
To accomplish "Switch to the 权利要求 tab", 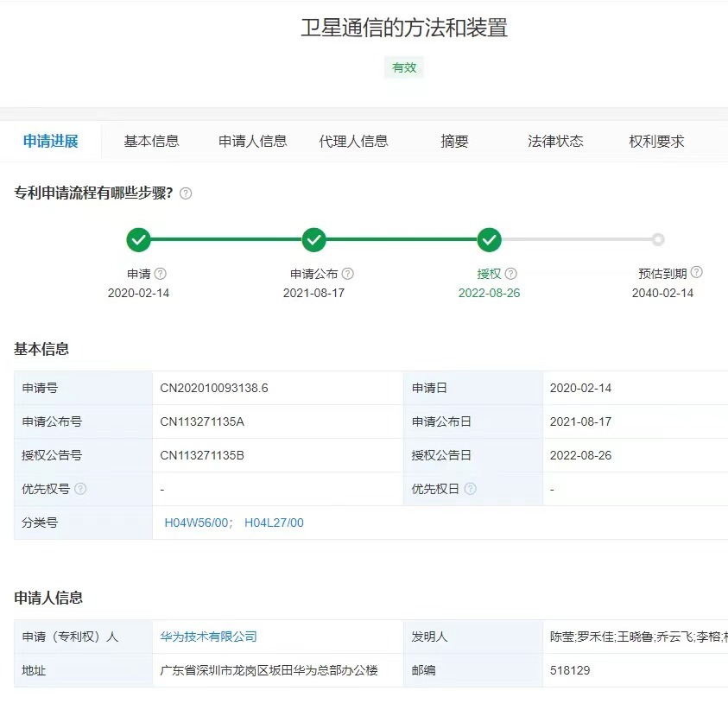I will [x=656, y=142].
